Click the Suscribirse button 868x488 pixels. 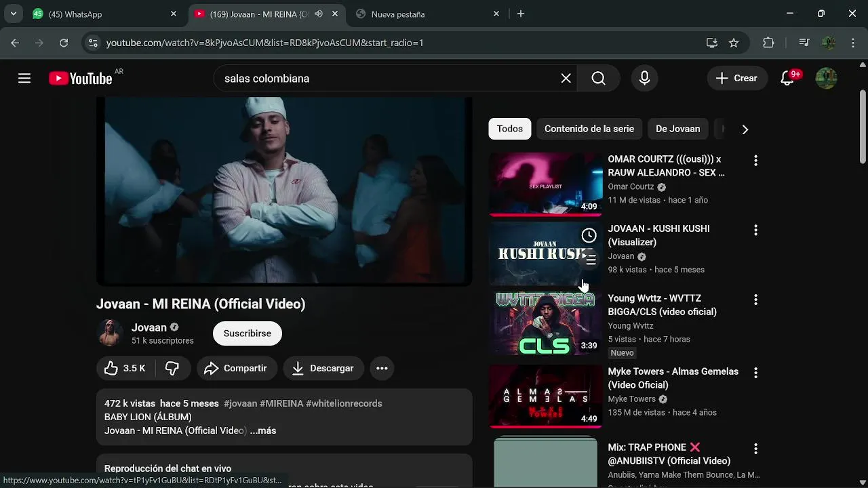248,333
